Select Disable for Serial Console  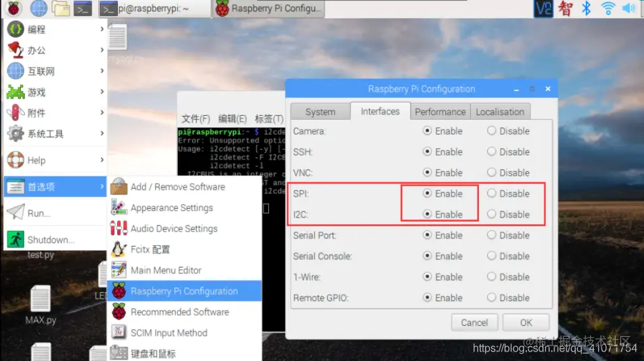(x=491, y=256)
